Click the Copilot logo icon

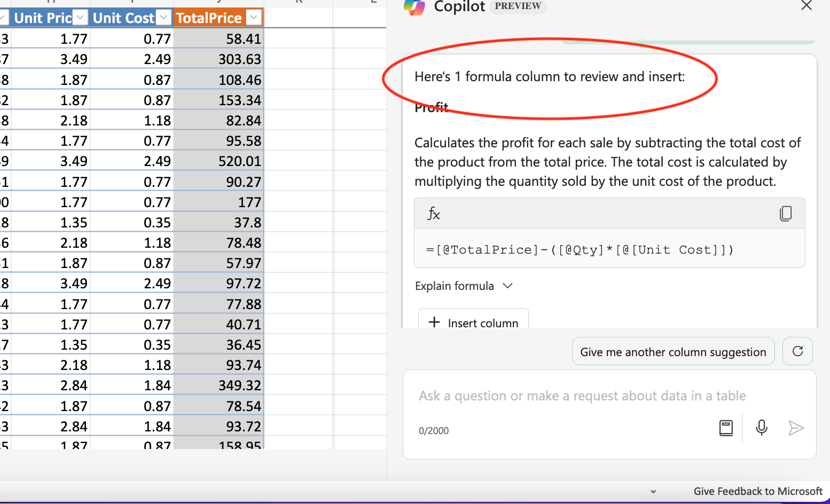pyautogui.click(x=414, y=7)
